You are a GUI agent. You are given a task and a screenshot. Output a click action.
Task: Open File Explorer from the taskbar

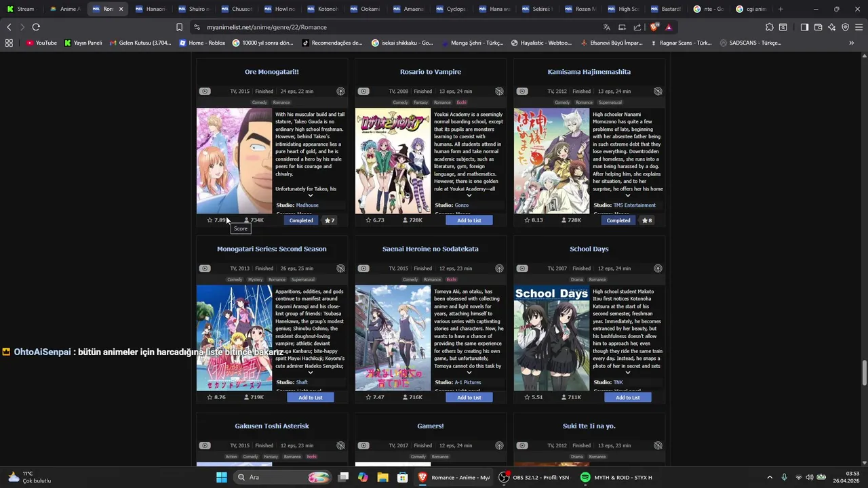tap(382, 477)
